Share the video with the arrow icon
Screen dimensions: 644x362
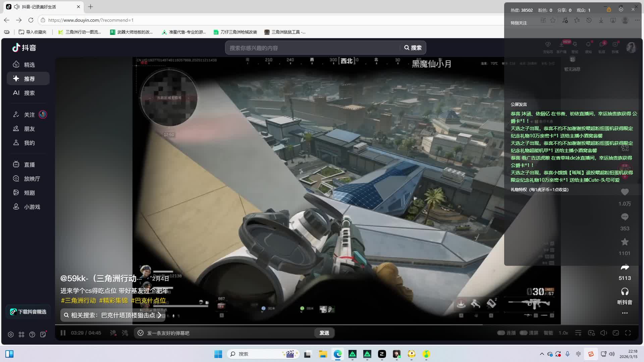pyautogui.click(x=625, y=267)
